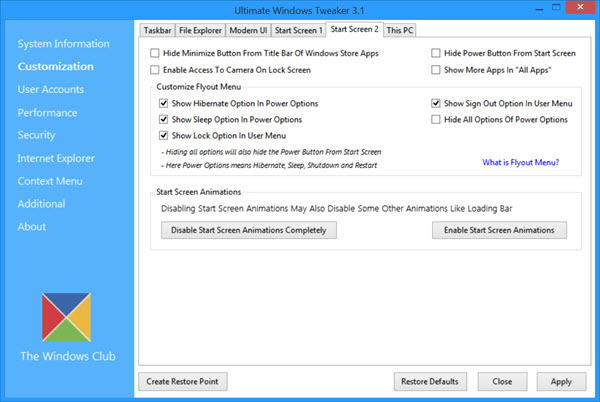This screenshot has width=600, height=402.
Task: Close window using title bar X
Action: coord(580,7)
